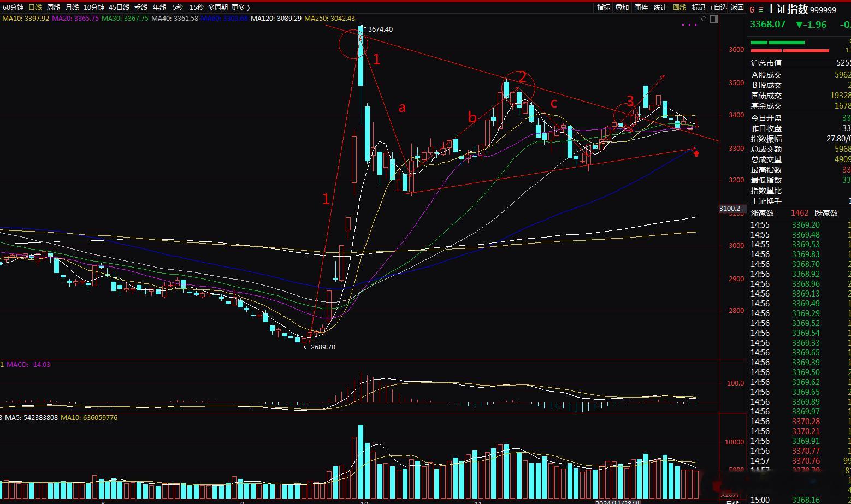The width and height of the screenshot is (851, 504).
Task: Switch to 季线 quarterly chart
Action: pyautogui.click(x=141, y=8)
